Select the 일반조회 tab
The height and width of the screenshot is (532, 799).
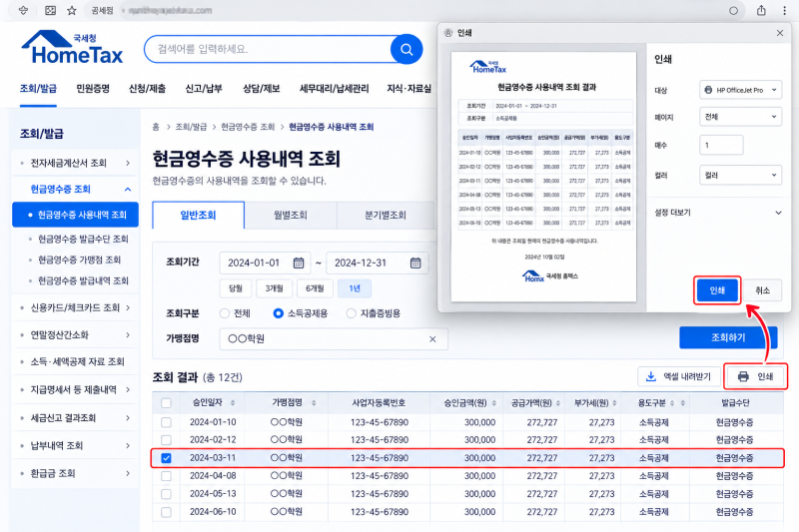click(x=198, y=216)
